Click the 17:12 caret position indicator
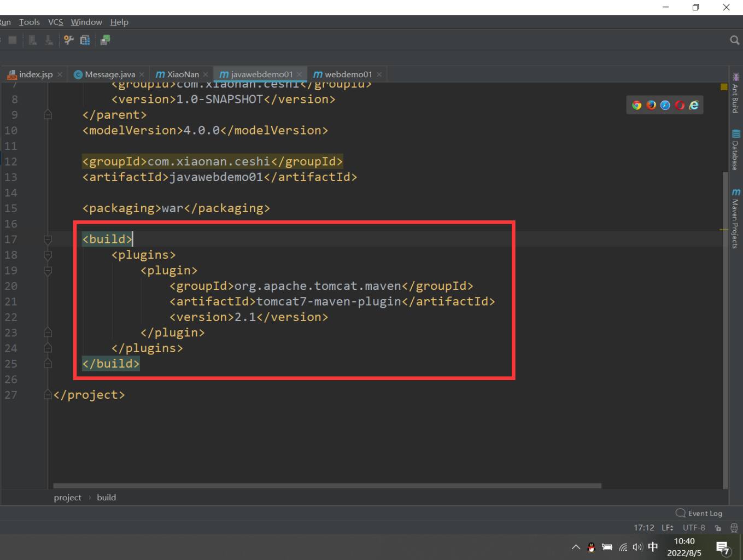Viewport: 743px width, 560px height. point(644,528)
